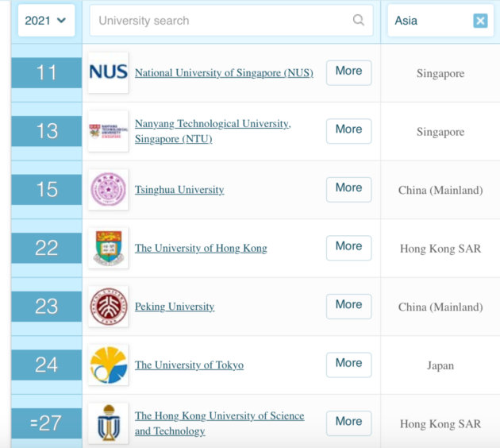Click Hong Kong SAR in HKUST row

coord(440,423)
